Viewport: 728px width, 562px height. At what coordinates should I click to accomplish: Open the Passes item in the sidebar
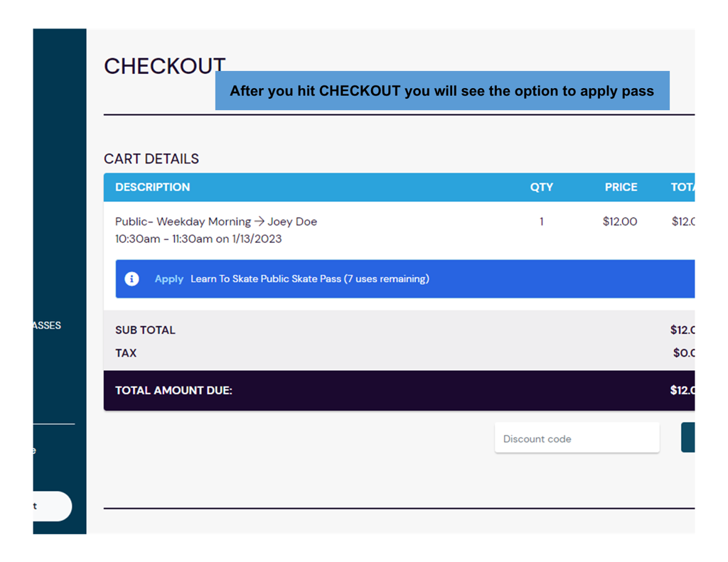47,325
